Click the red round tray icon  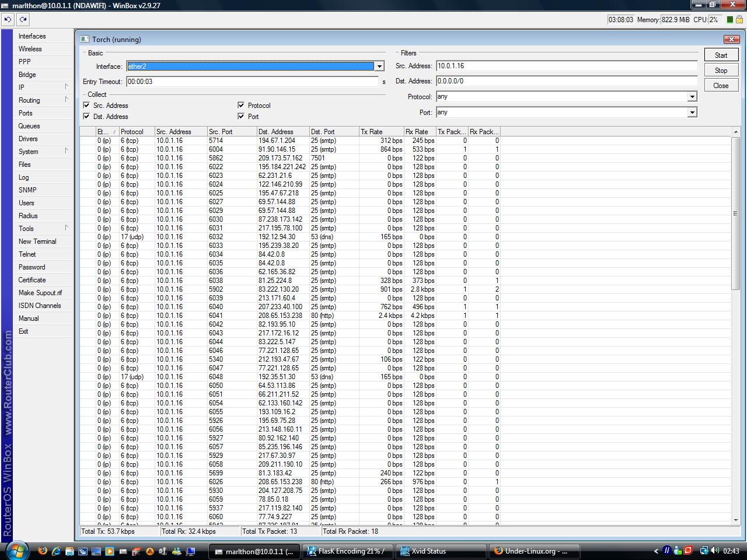pyautogui.click(x=688, y=551)
